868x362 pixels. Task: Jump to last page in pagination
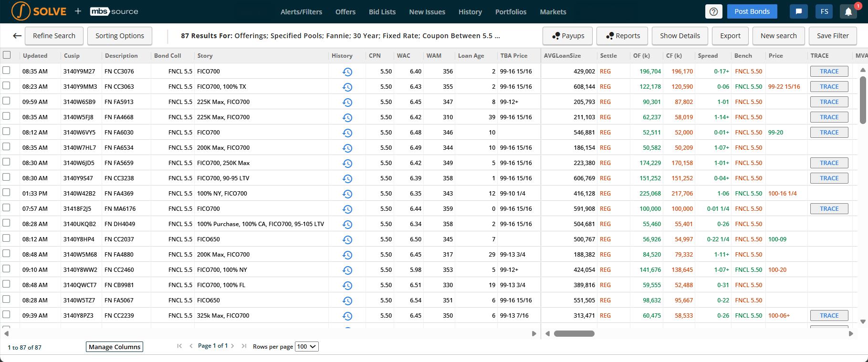(x=244, y=346)
